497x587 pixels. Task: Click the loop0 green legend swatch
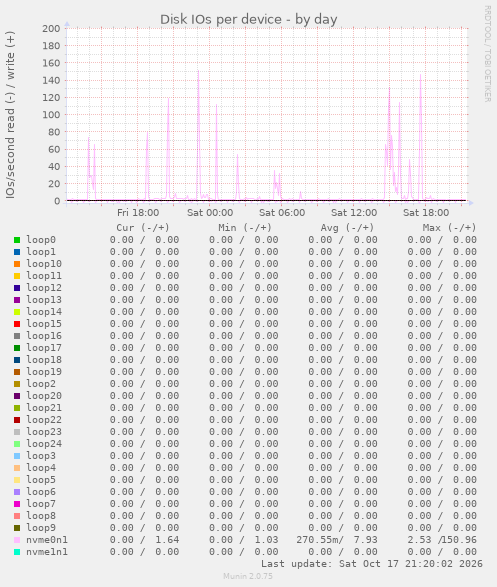coord(17,240)
